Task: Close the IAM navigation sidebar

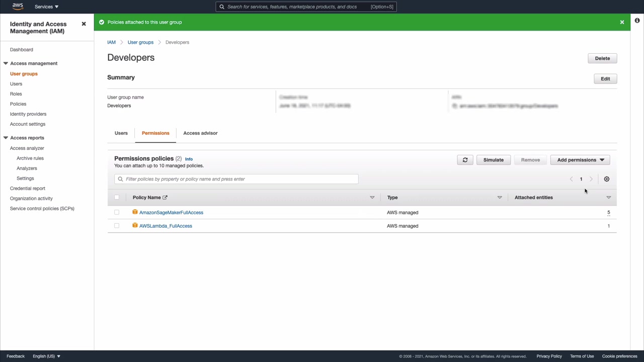Action: (x=84, y=24)
